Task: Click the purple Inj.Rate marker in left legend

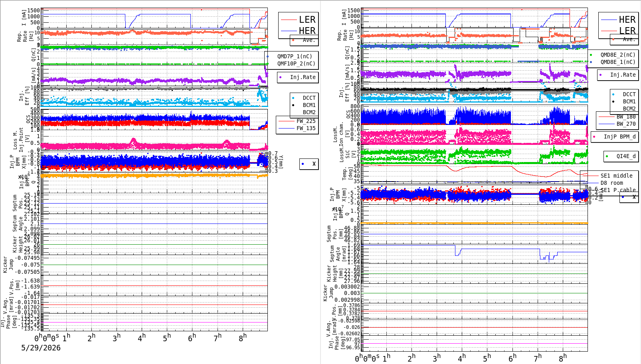Action: pyautogui.click(x=281, y=77)
